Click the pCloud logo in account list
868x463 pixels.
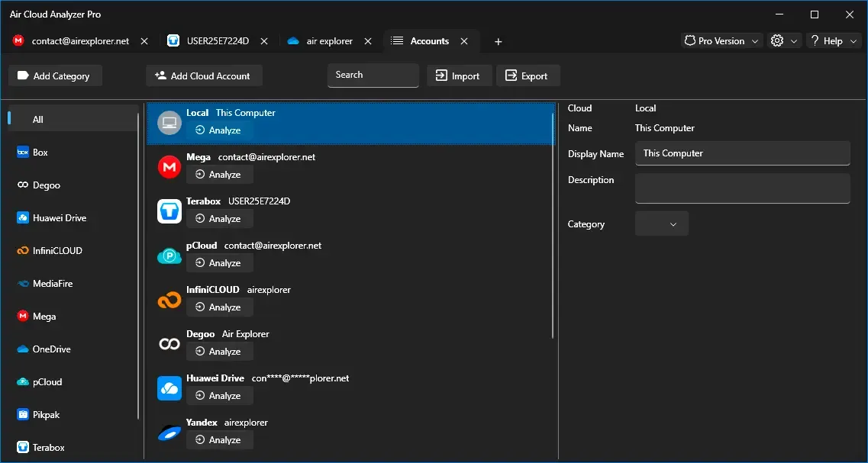click(169, 256)
